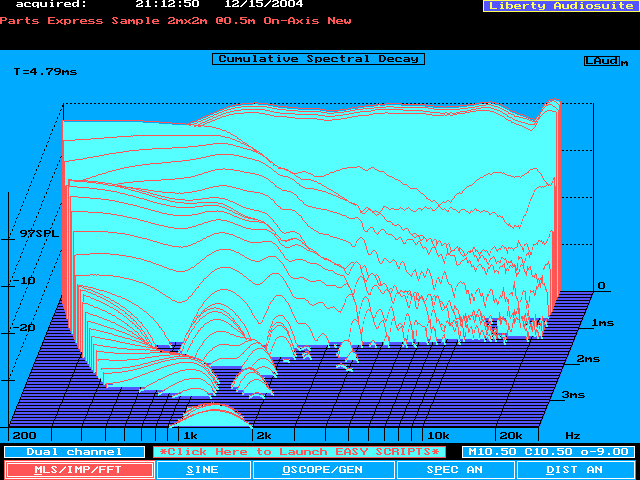This screenshot has width=640, height=480.
Task: Click the Launch EASY SCRIPTS link
Action: point(299,452)
